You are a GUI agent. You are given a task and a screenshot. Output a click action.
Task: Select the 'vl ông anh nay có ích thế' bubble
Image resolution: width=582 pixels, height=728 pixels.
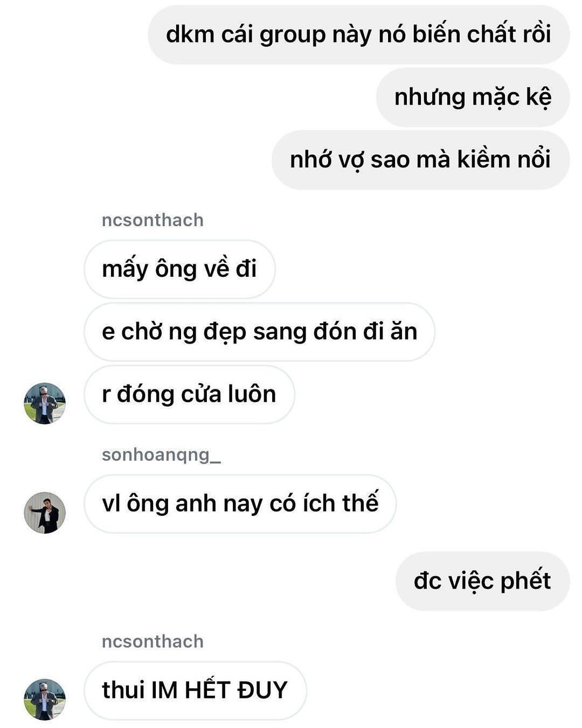[x=240, y=503]
